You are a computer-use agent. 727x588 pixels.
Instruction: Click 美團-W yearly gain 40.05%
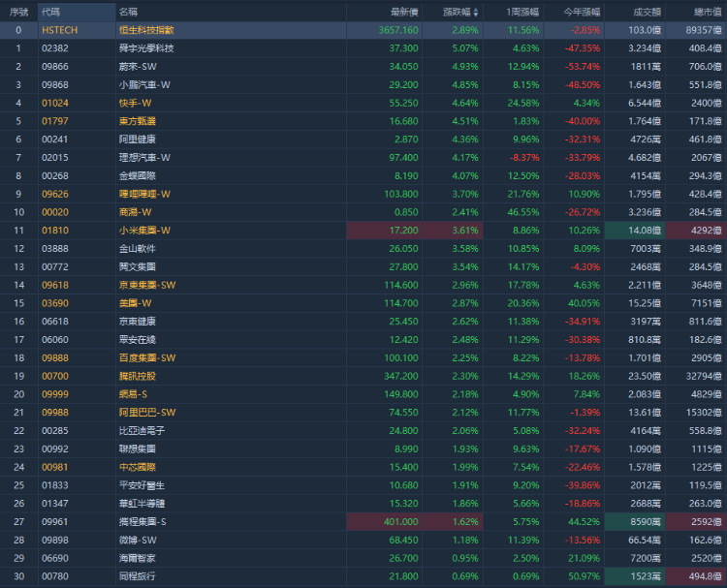pyautogui.click(x=585, y=303)
